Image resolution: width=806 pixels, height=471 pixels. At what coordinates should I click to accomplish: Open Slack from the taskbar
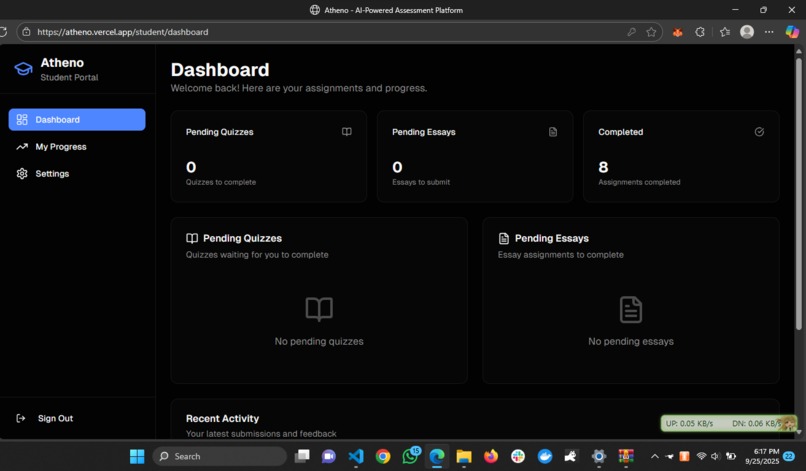[x=518, y=456]
